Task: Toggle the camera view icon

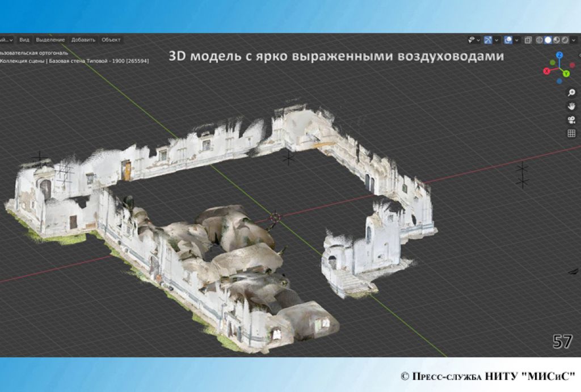Action: [571, 120]
